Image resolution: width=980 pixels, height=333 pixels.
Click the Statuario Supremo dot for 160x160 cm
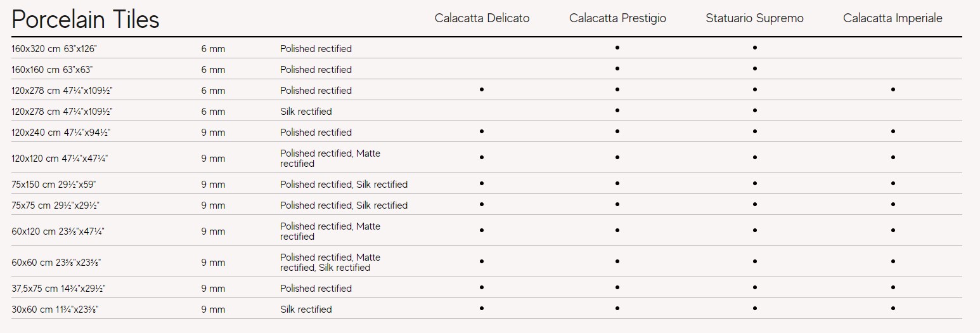pyautogui.click(x=755, y=69)
